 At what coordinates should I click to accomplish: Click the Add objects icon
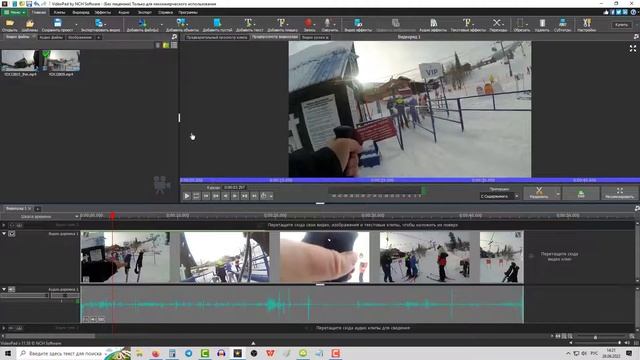(x=180, y=23)
